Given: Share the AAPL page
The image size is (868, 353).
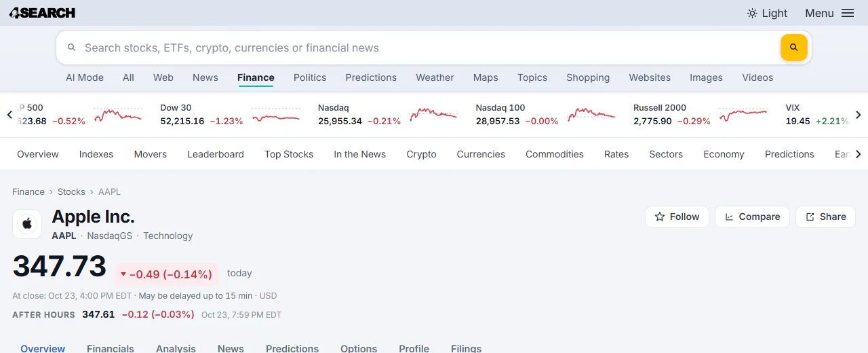Looking at the screenshot, I should [825, 217].
